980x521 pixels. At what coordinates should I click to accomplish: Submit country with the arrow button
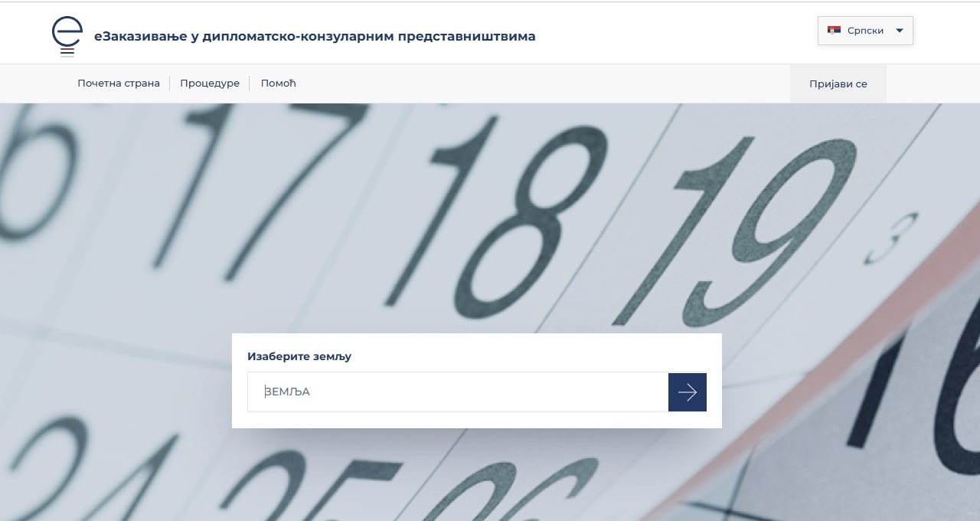688,392
